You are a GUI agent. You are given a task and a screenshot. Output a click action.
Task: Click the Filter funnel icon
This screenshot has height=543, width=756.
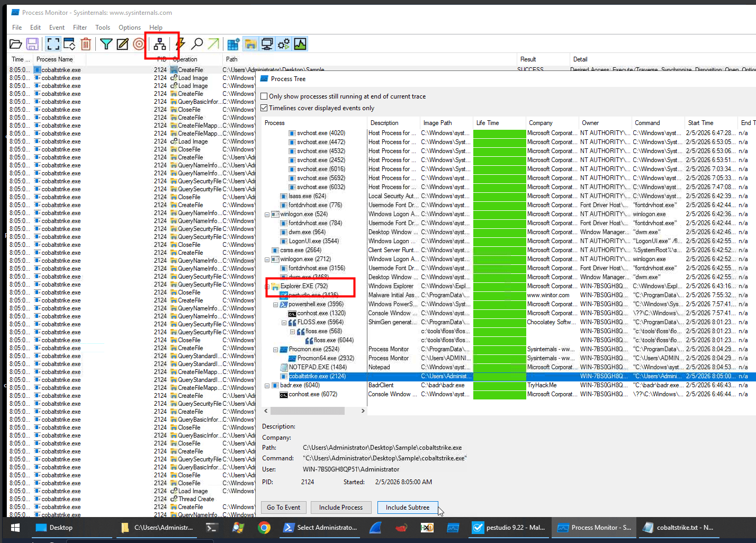point(106,44)
